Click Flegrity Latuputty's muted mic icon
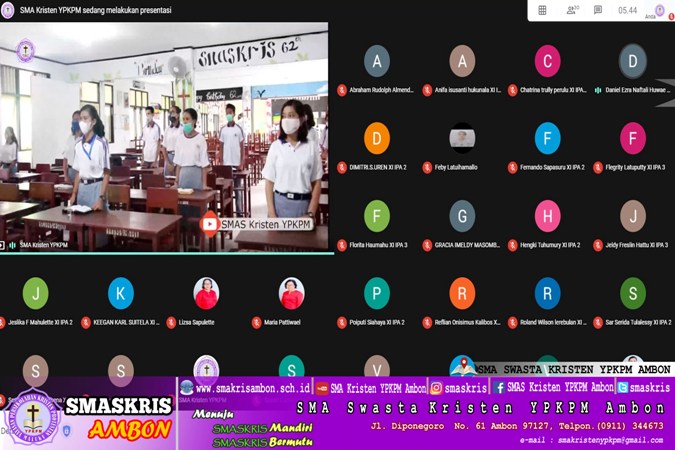The height and width of the screenshot is (450, 675). (598, 167)
